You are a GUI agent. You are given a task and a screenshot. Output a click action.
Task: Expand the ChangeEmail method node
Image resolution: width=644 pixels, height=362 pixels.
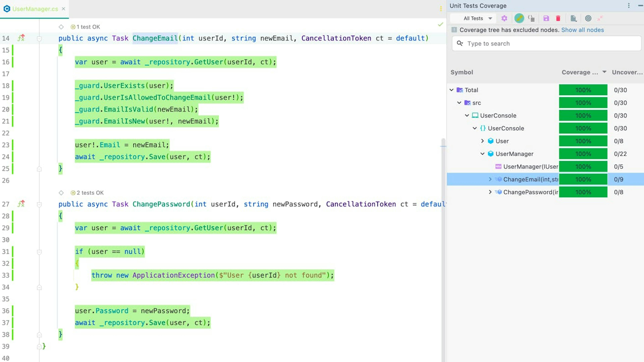click(x=490, y=179)
